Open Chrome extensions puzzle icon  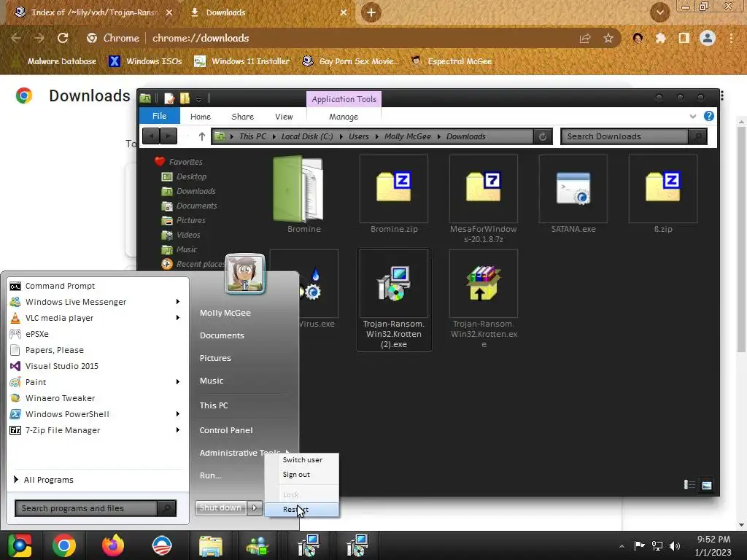click(660, 38)
